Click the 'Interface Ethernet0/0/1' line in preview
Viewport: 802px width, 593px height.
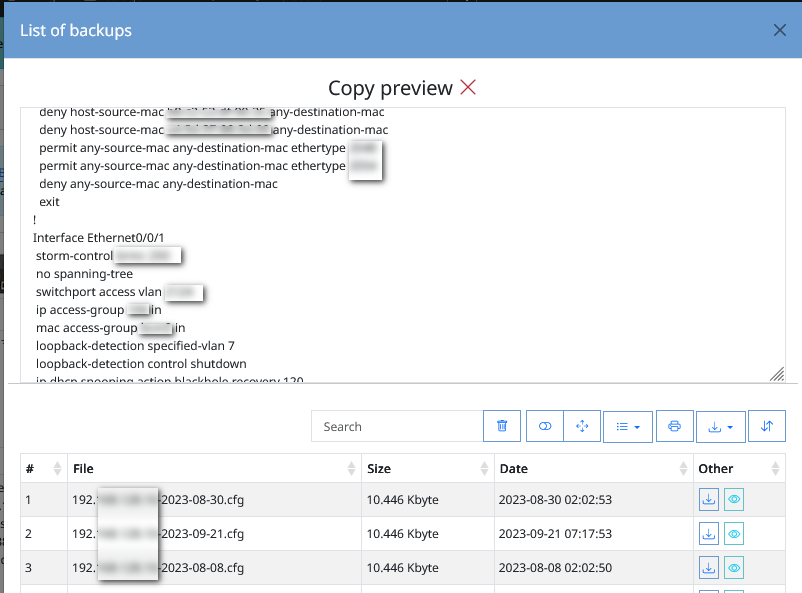(98, 237)
